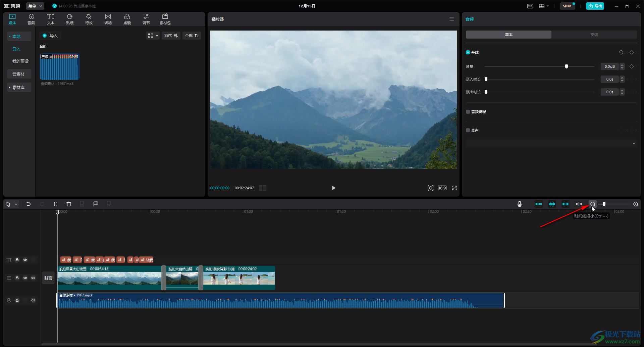Adjust the 音量 volume slider
Screen dimensions: 644x347
(567, 66)
